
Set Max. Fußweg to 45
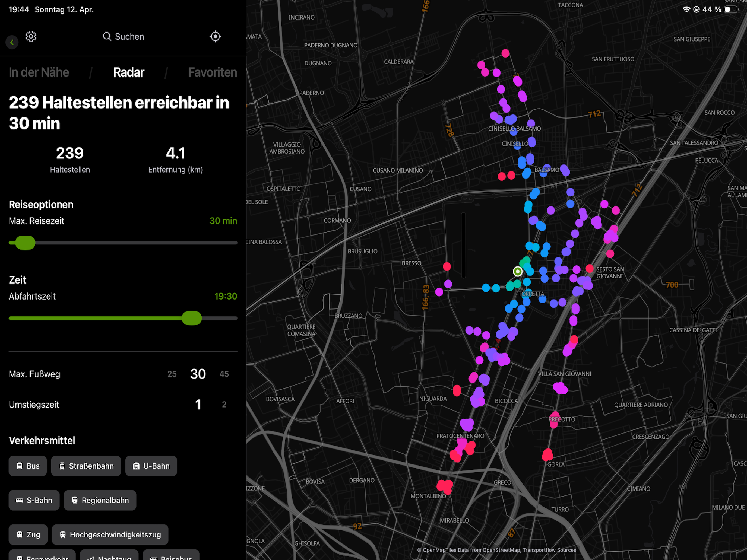(224, 374)
